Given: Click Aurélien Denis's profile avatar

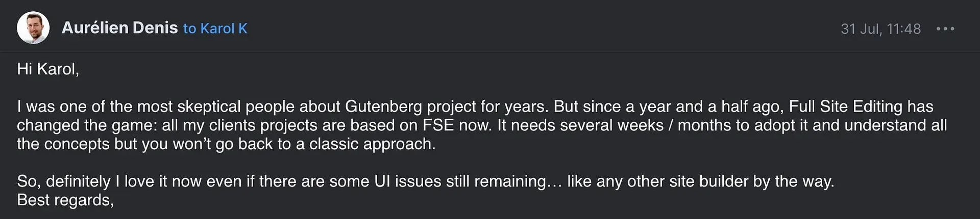Looking at the screenshot, I should [33, 28].
